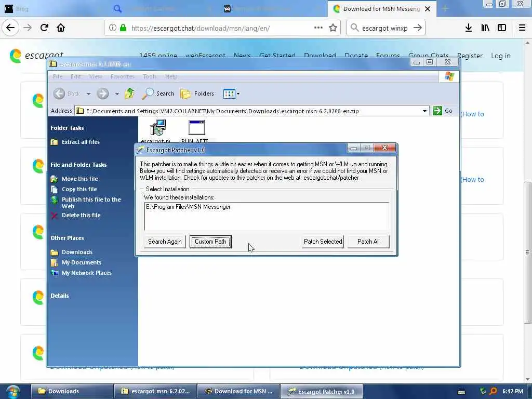Open Explorer Tools menu

[150, 76]
